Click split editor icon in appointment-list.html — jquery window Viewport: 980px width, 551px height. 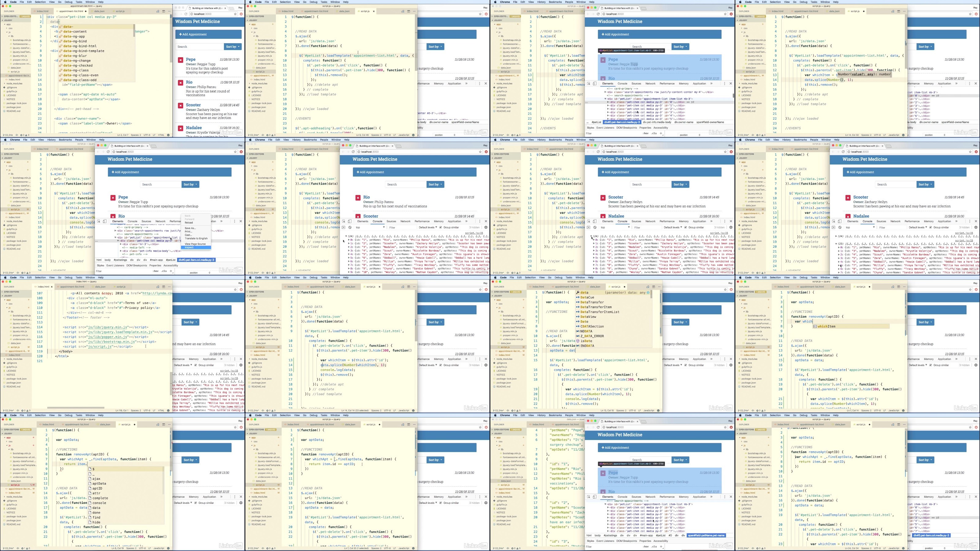164,11
